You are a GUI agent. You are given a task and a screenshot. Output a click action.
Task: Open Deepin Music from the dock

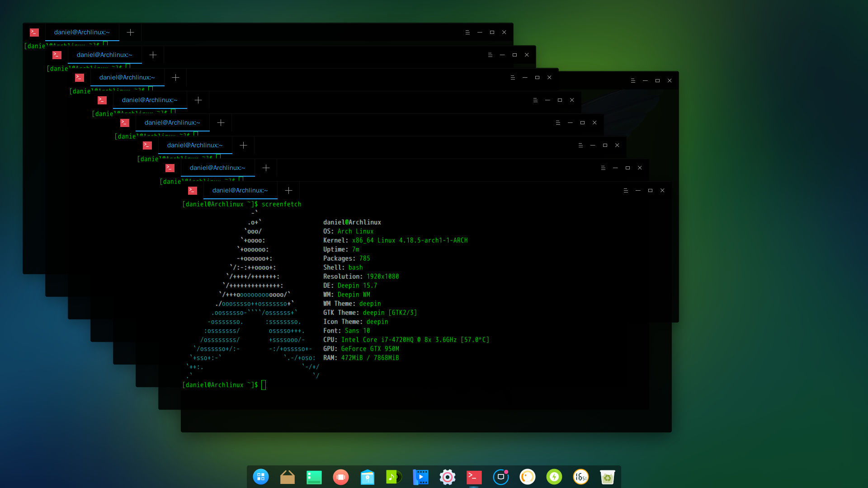(x=394, y=477)
